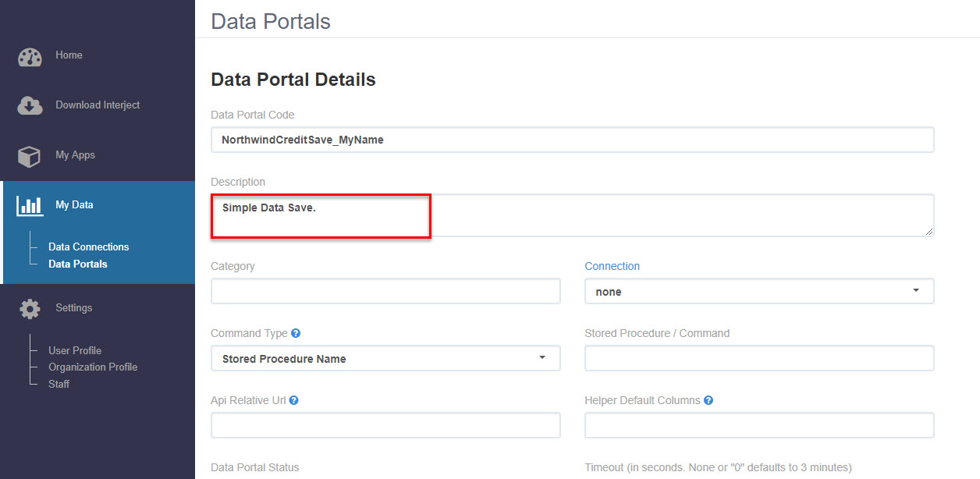Click the My Data bar chart icon
Viewport: 980px width, 479px height.
coord(30,206)
